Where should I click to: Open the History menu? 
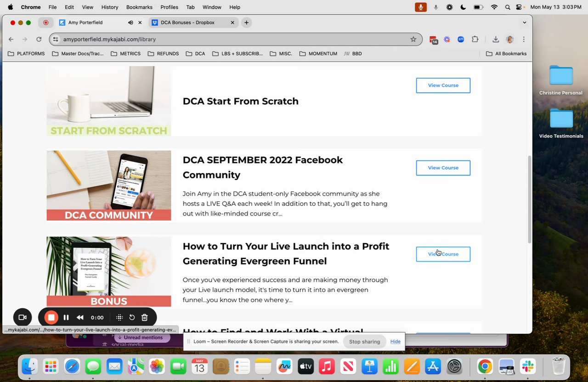(x=110, y=7)
